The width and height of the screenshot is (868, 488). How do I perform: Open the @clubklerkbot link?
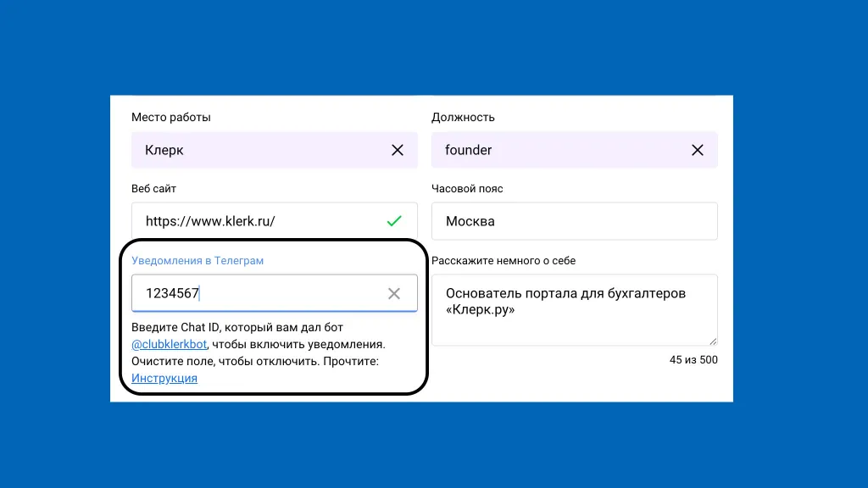click(169, 344)
